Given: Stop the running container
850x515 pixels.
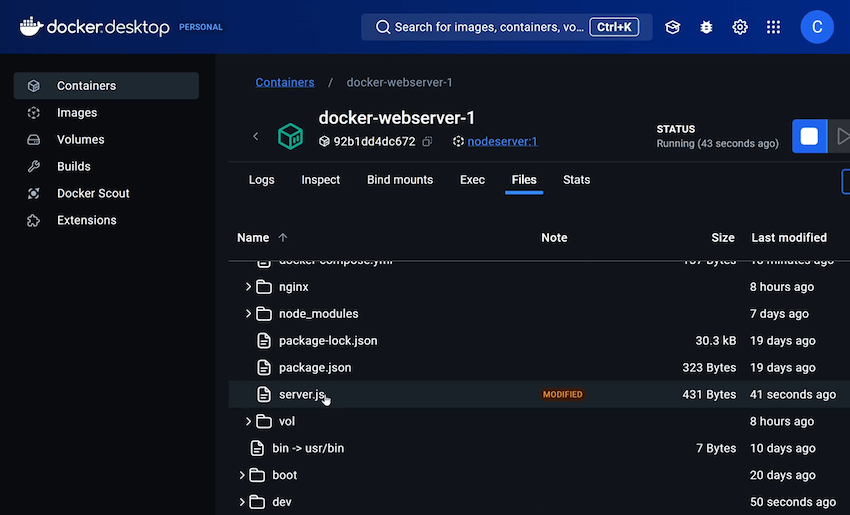Looking at the screenshot, I should (x=809, y=136).
